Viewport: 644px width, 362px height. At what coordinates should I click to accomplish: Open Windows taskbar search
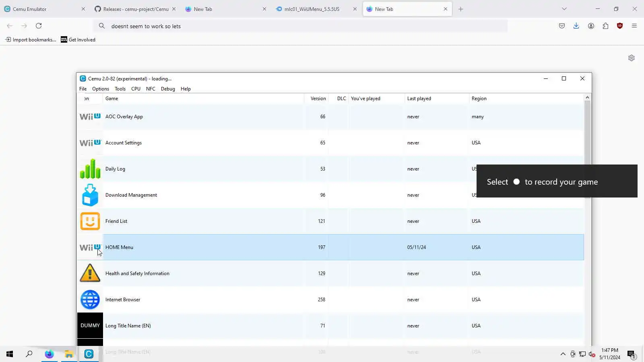(29, 354)
